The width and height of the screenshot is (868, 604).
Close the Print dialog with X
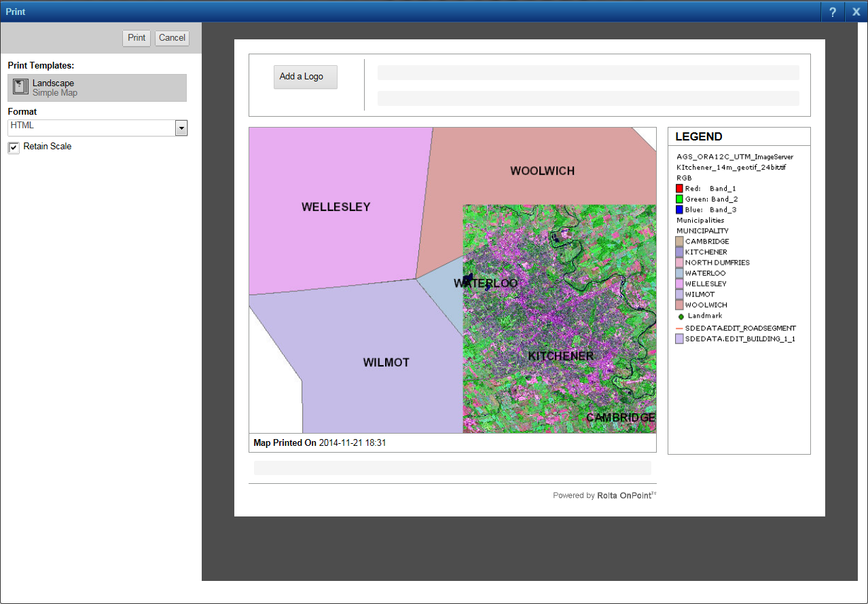point(856,12)
